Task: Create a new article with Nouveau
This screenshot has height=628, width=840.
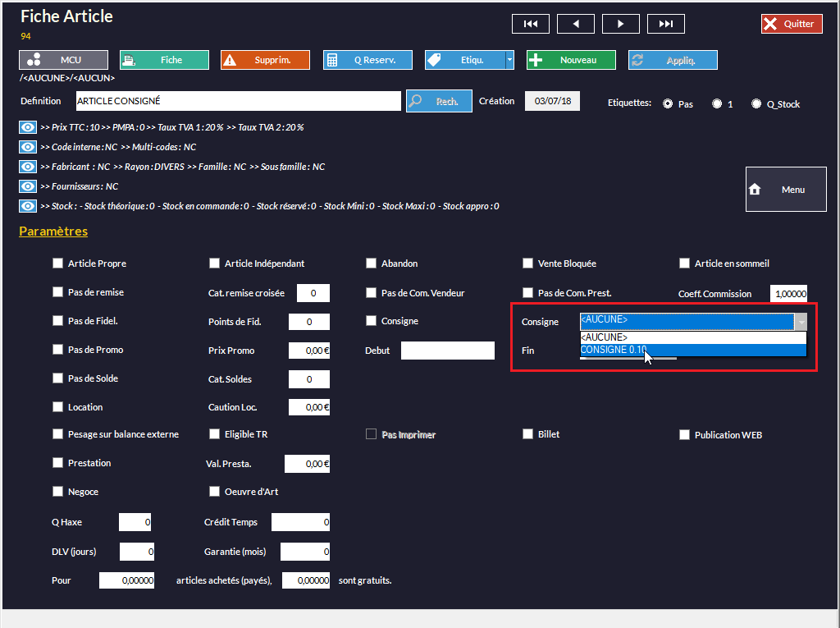Action: pyautogui.click(x=571, y=60)
